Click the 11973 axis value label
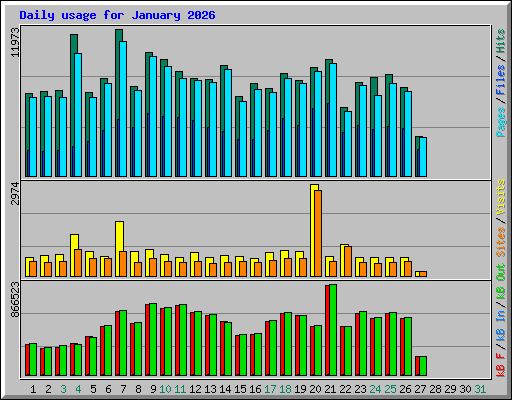Image resolution: width=512 pixels, height=400 pixels. (x=15, y=42)
